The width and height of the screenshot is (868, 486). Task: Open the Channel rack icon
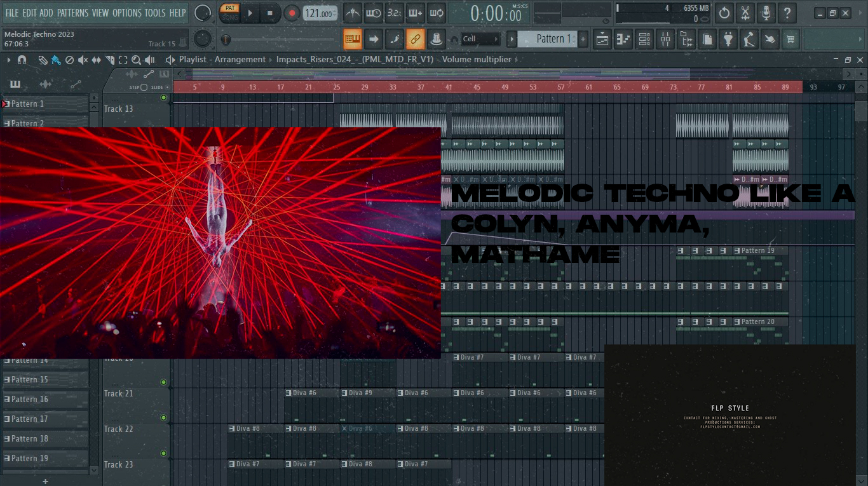pyautogui.click(x=644, y=39)
